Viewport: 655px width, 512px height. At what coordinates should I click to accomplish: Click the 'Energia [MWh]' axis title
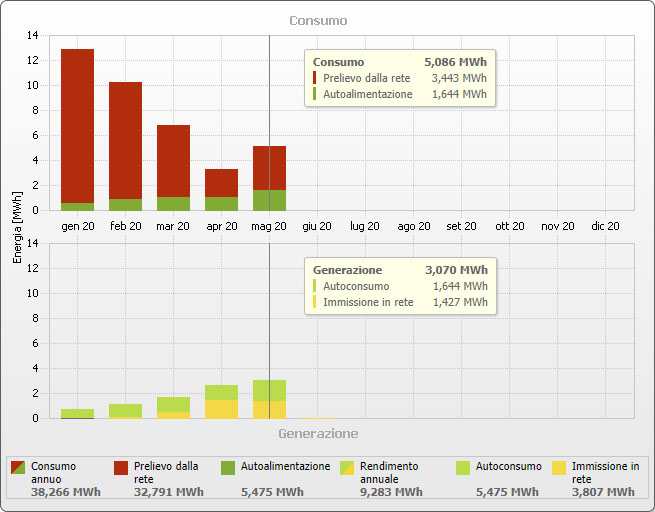[x=17, y=228]
